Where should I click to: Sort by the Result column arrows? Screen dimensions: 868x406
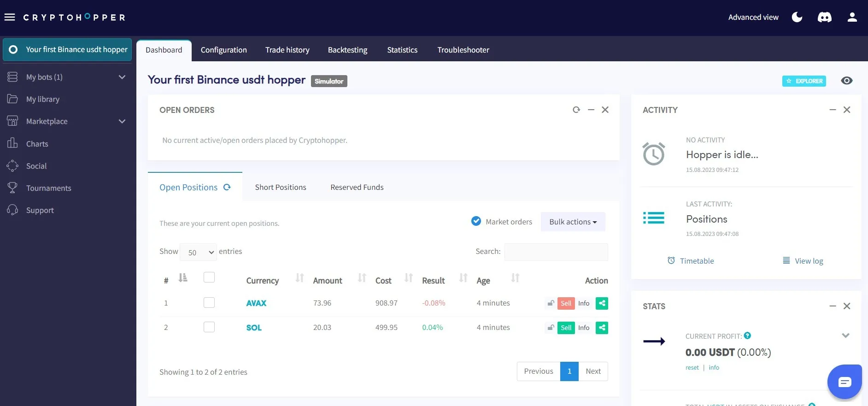463,278
